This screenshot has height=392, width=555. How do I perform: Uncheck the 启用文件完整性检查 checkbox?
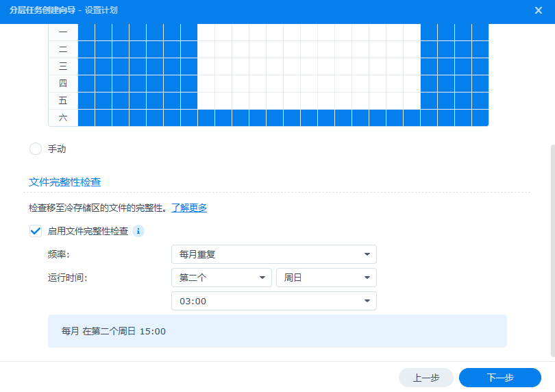click(36, 231)
